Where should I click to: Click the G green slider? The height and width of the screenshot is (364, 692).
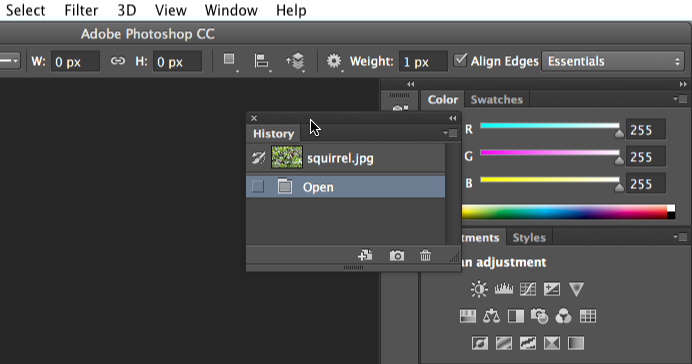550,153
